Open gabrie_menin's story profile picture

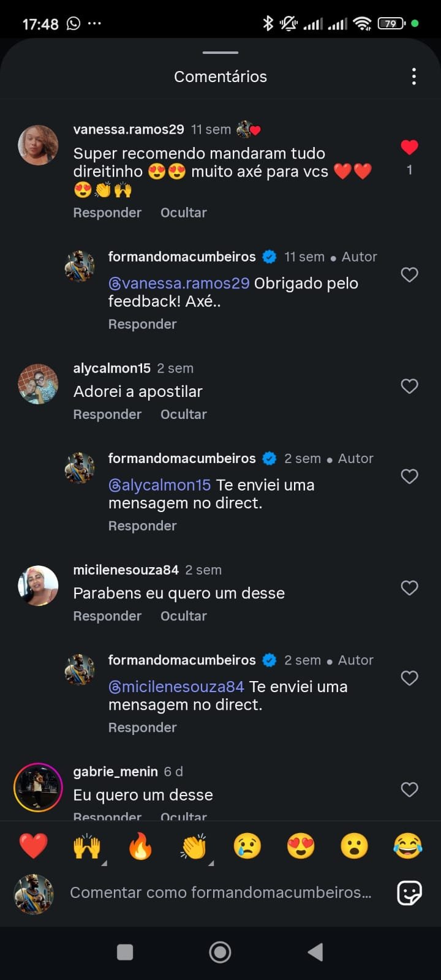tap(38, 788)
